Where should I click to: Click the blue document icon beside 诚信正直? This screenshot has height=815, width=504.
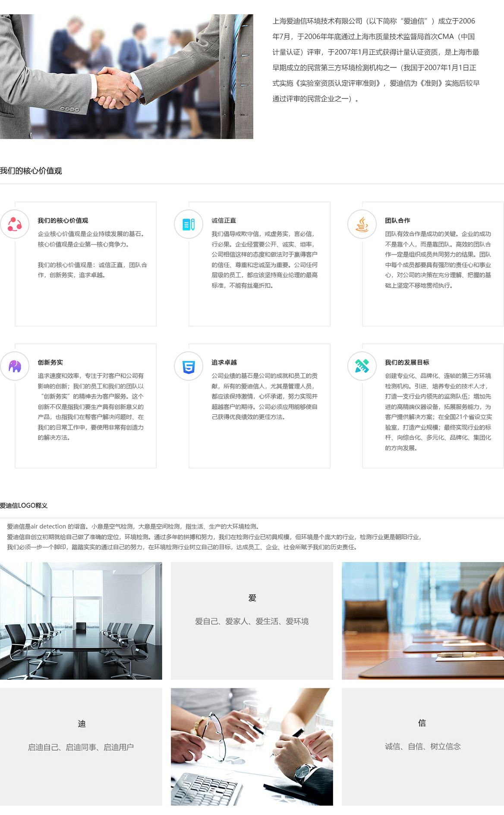point(189,224)
